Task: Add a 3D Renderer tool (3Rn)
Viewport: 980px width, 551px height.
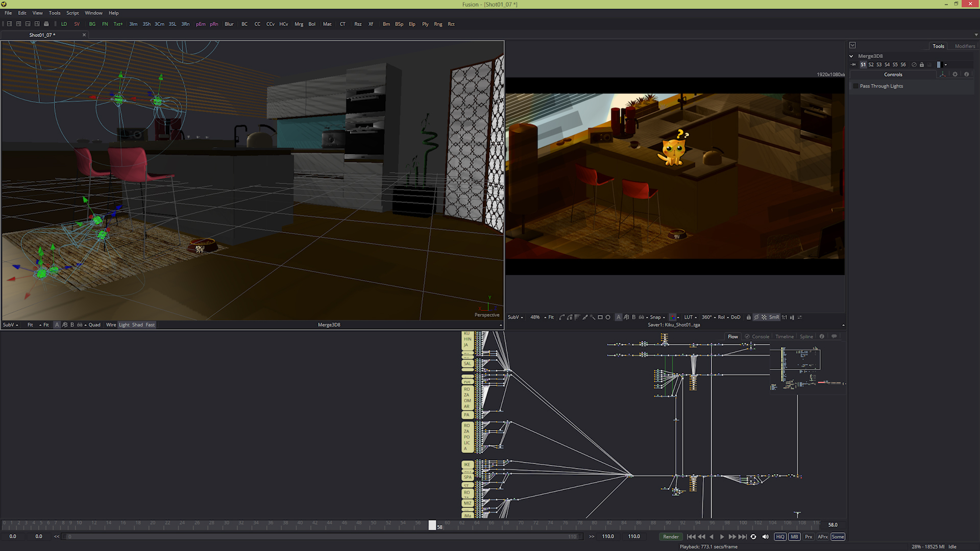Action: click(x=185, y=24)
